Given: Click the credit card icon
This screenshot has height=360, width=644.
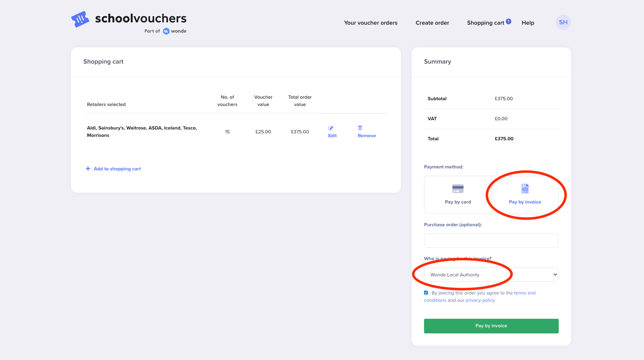Looking at the screenshot, I should pyautogui.click(x=458, y=188).
